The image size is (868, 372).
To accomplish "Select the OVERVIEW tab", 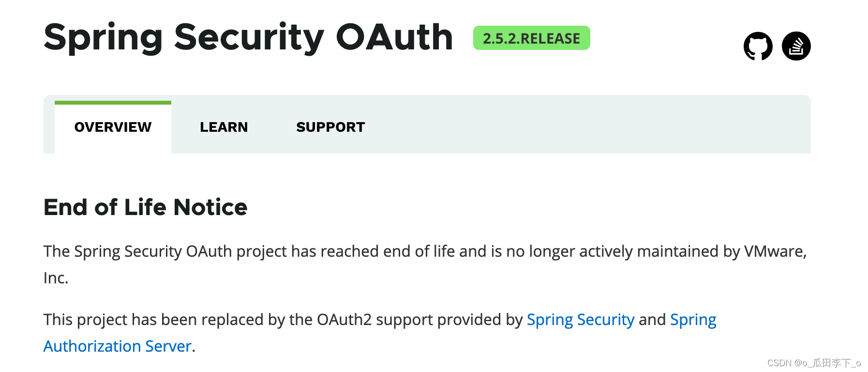I will (x=112, y=127).
